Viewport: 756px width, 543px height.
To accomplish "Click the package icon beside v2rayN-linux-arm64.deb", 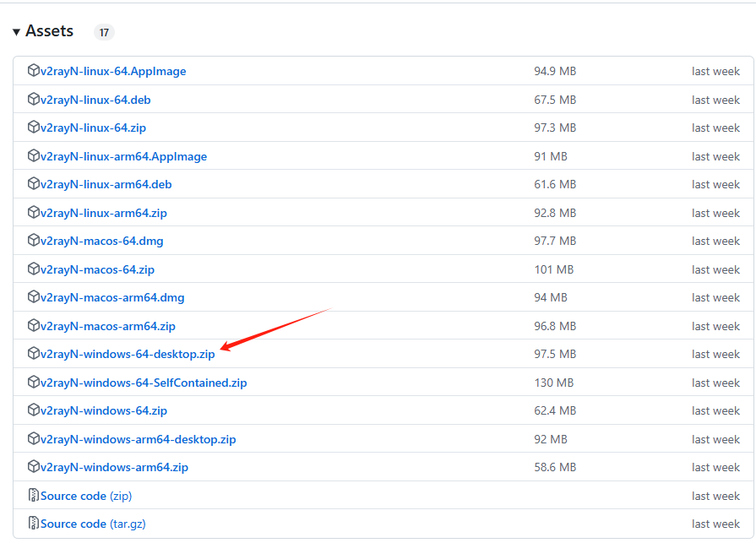I will coord(33,183).
